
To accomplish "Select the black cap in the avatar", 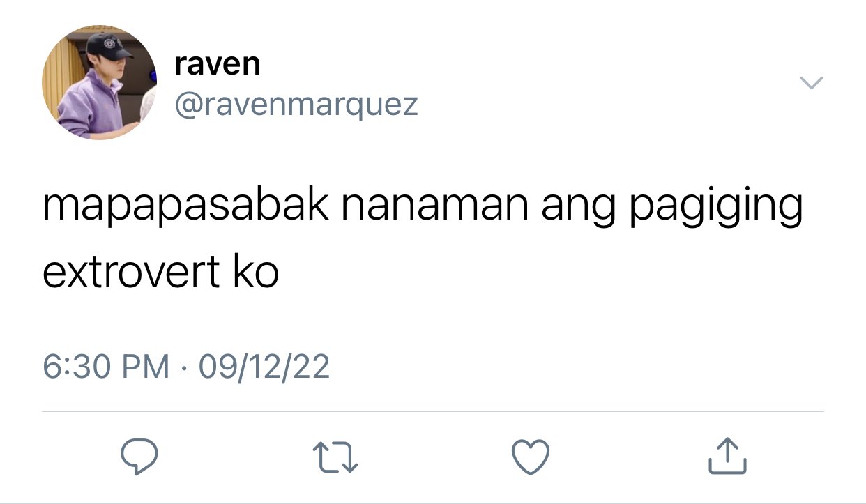I will pos(108,47).
